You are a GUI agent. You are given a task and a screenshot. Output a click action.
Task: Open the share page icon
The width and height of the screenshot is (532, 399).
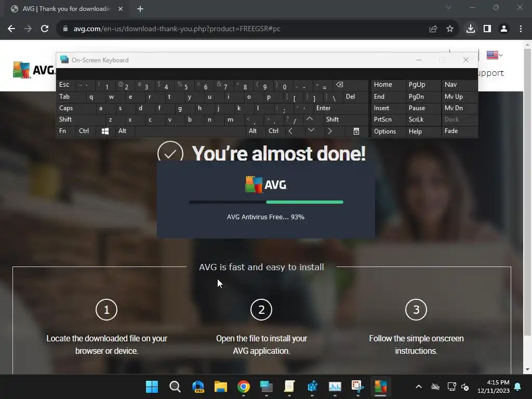point(433,29)
